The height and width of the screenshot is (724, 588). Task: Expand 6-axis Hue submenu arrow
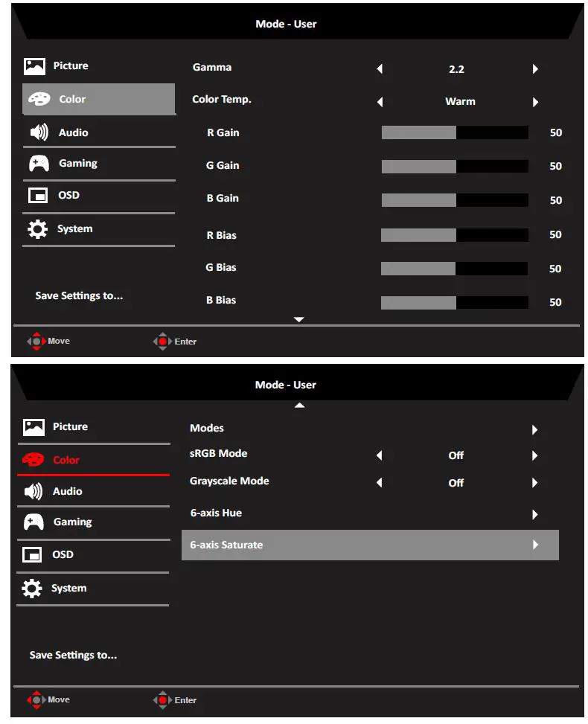(534, 515)
